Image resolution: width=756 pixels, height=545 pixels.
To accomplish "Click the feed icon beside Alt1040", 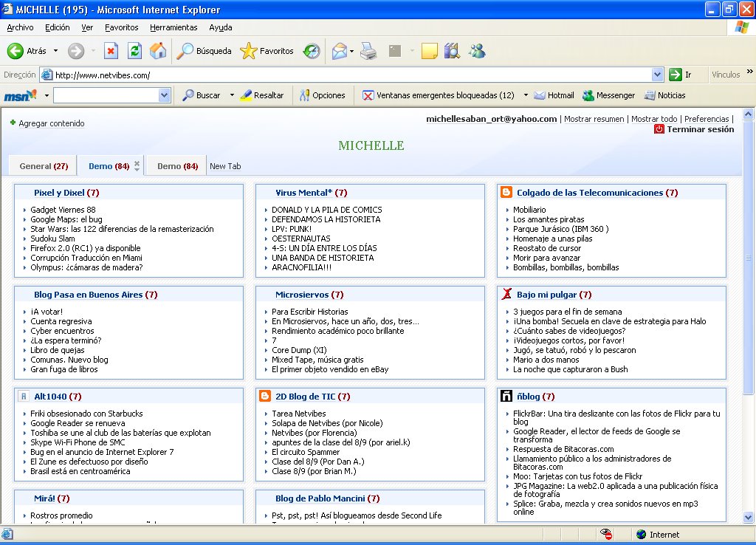I will click(24, 396).
